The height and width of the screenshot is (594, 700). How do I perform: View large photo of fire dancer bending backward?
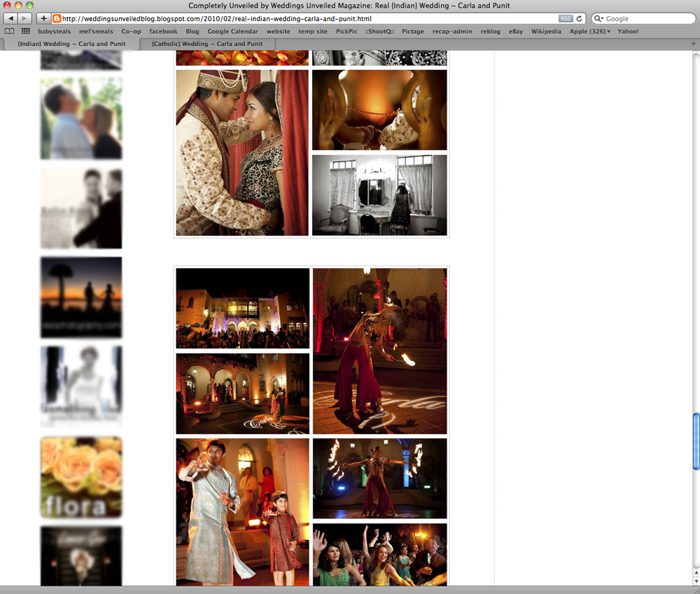click(x=380, y=351)
